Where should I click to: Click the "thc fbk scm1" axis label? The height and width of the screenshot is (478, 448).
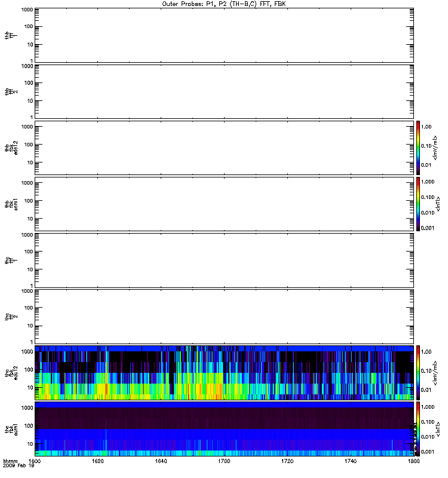tap(11, 429)
